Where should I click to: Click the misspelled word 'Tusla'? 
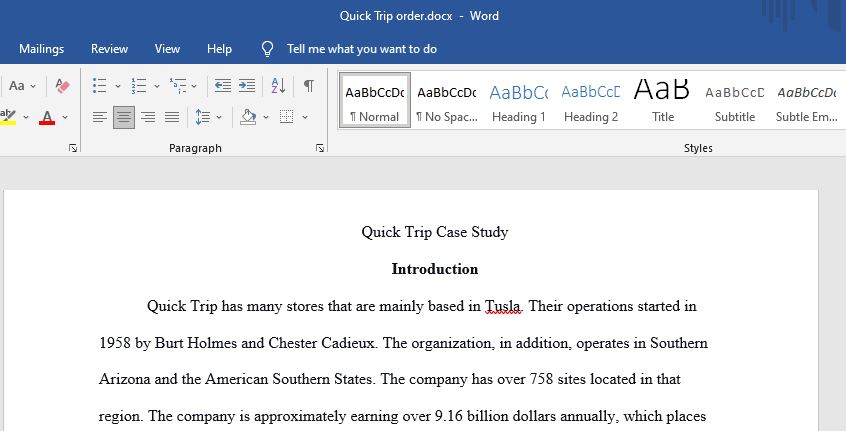(x=503, y=306)
